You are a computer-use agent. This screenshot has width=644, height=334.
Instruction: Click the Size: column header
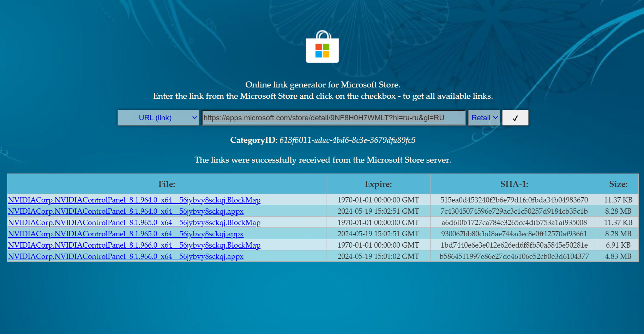[x=618, y=184]
